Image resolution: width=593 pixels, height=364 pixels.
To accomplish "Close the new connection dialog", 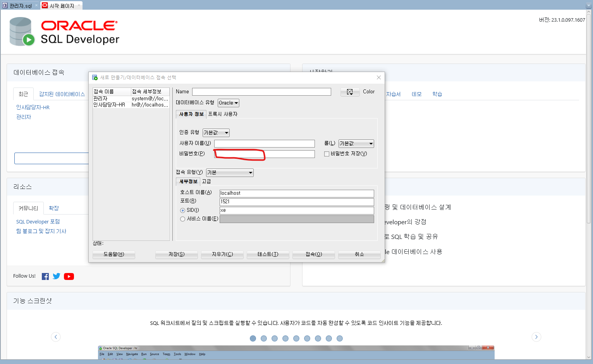I will 379,77.
